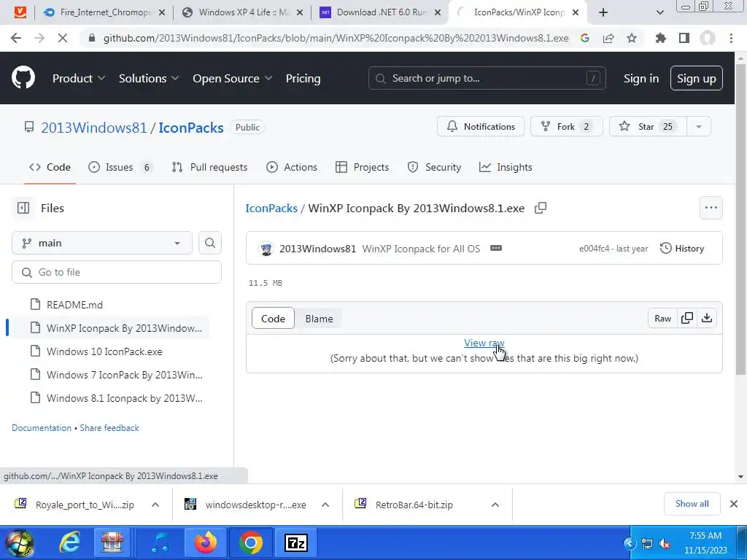Open the Actions tab
This screenshot has width=747, height=560.
[292, 167]
